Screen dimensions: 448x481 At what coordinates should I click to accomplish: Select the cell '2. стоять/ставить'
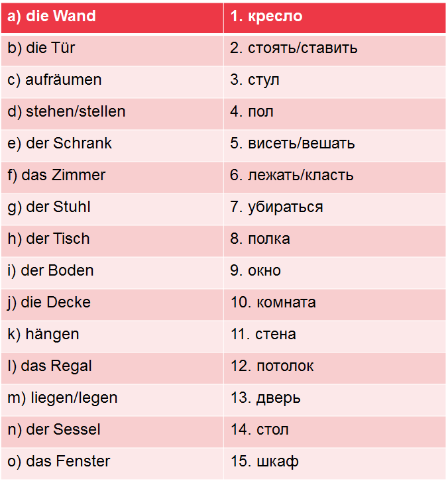click(x=335, y=48)
